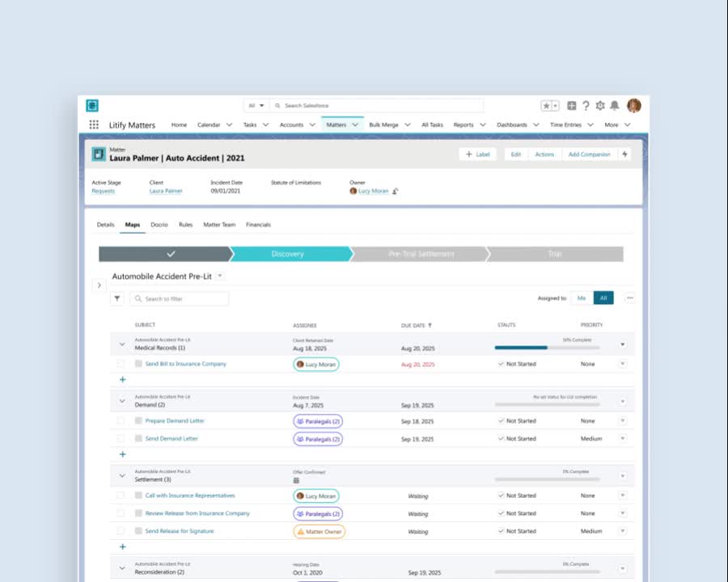Open the three-dot options beside Assigned to

pyautogui.click(x=629, y=298)
